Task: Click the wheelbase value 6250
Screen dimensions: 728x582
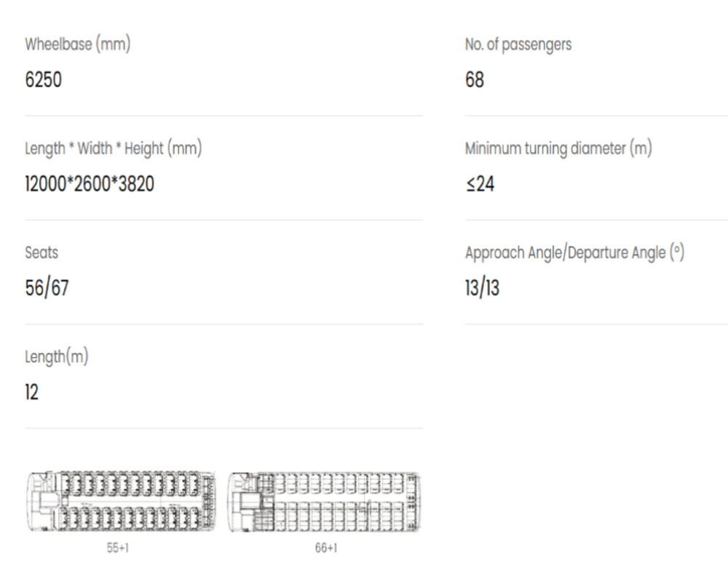Action: 43,79
